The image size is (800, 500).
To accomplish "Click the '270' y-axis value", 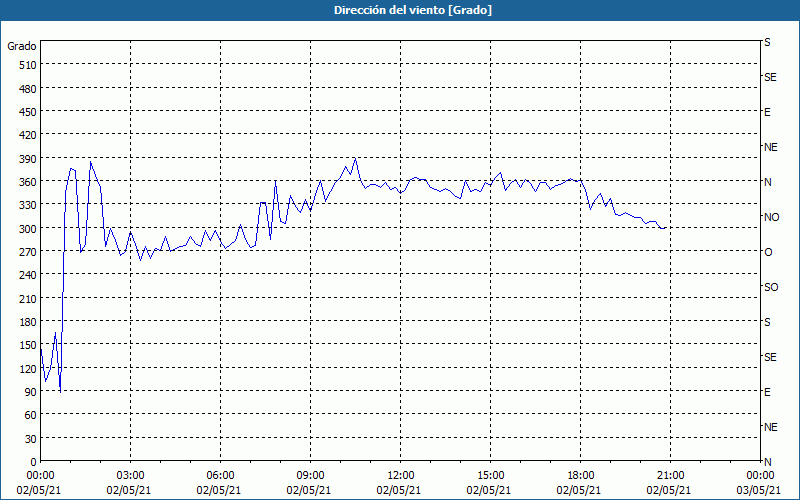I will pyautogui.click(x=28, y=252).
